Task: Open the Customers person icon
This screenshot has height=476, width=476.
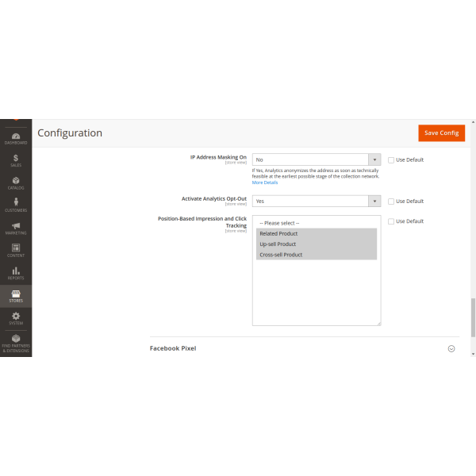Action: pyautogui.click(x=16, y=205)
